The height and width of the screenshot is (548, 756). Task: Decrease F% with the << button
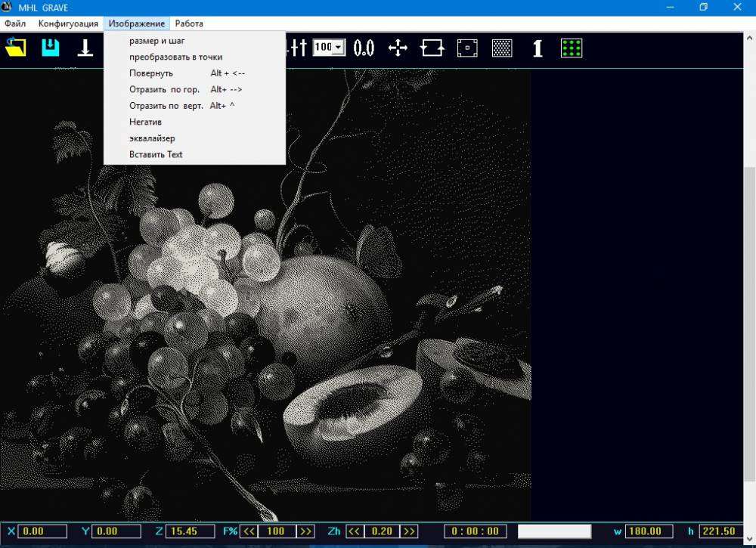249,531
